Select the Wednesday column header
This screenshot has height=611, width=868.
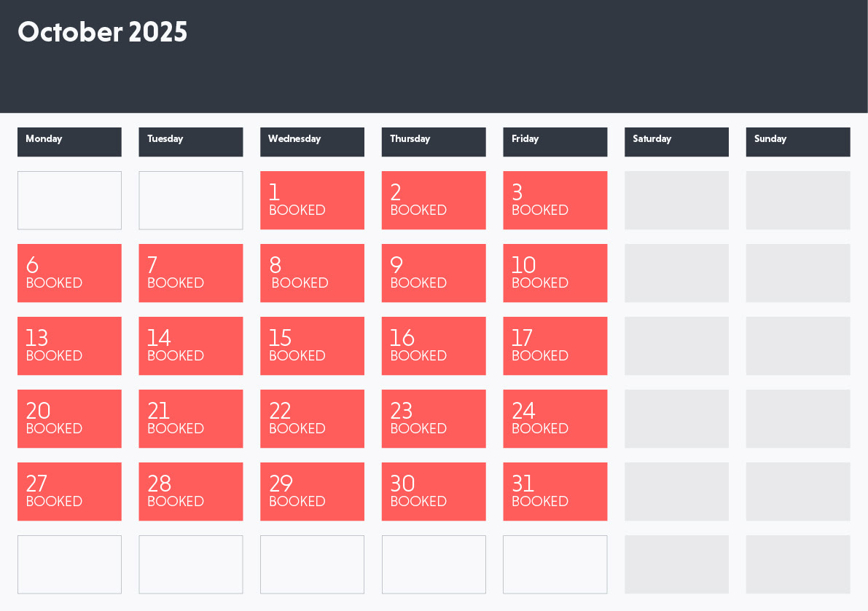pyautogui.click(x=312, y=141)
